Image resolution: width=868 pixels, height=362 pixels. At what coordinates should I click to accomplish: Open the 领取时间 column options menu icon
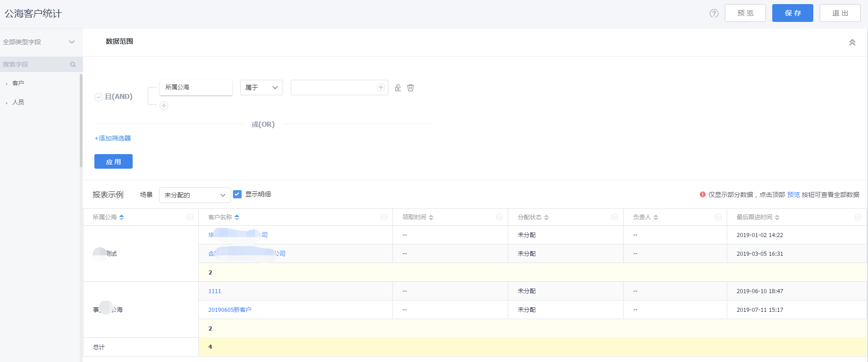(x=499, y=217)
